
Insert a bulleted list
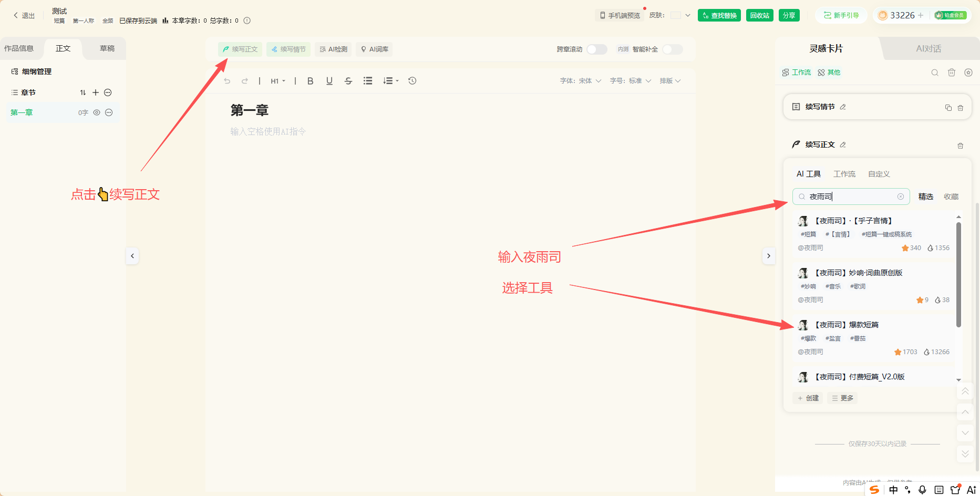[x=368, y=81]
